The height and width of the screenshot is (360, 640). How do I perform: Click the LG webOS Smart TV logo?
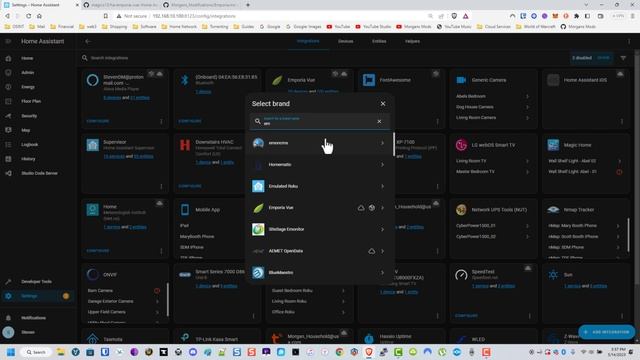[461, 145]
